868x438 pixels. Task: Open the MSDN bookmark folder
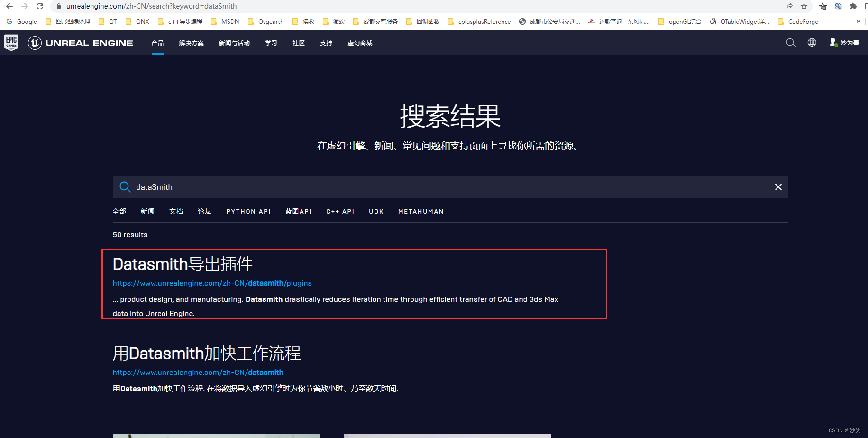(225, 21)
